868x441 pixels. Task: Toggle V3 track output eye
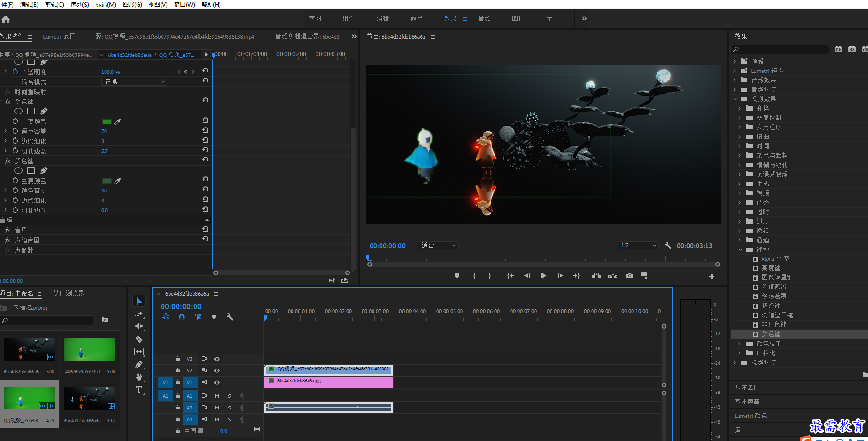(217, 359)
